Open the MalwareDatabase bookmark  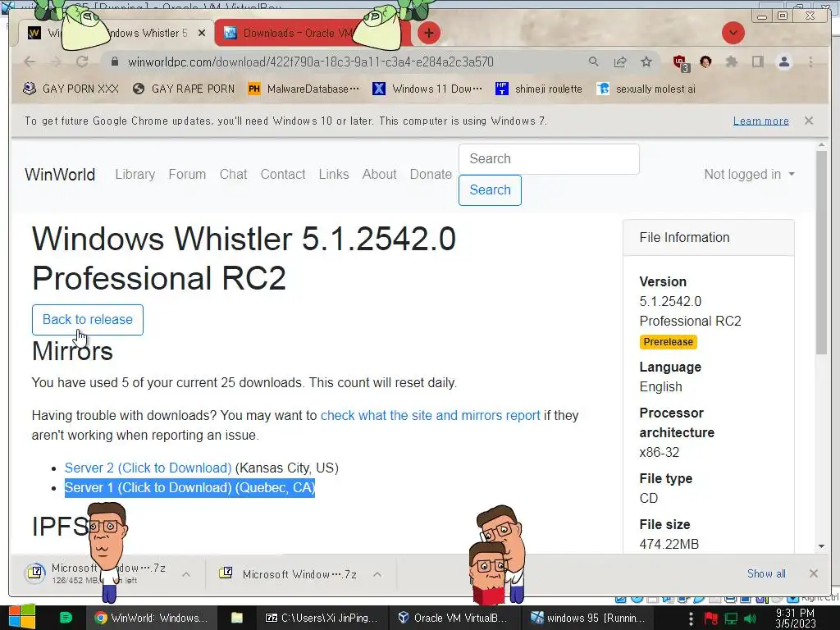[x=304, y=89]
